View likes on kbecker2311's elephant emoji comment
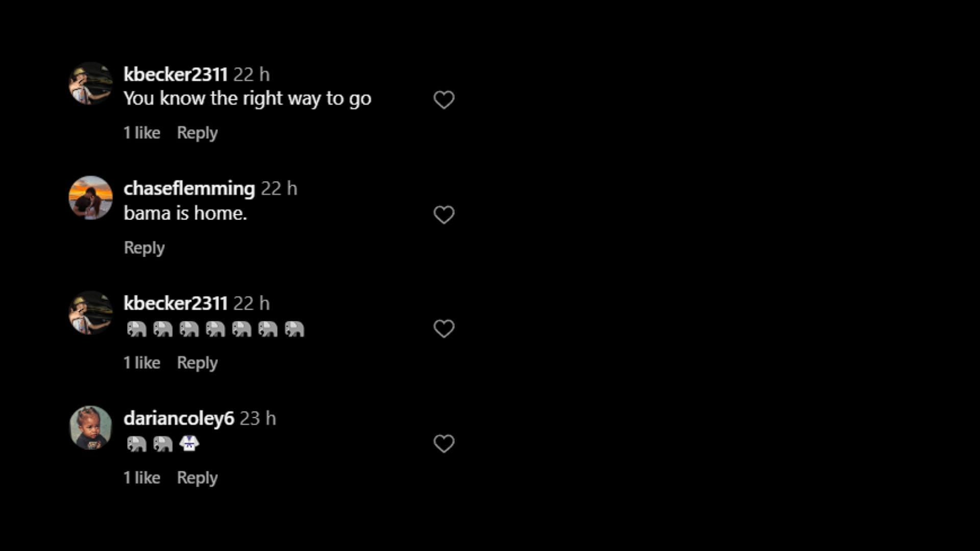 pos(142,363)
